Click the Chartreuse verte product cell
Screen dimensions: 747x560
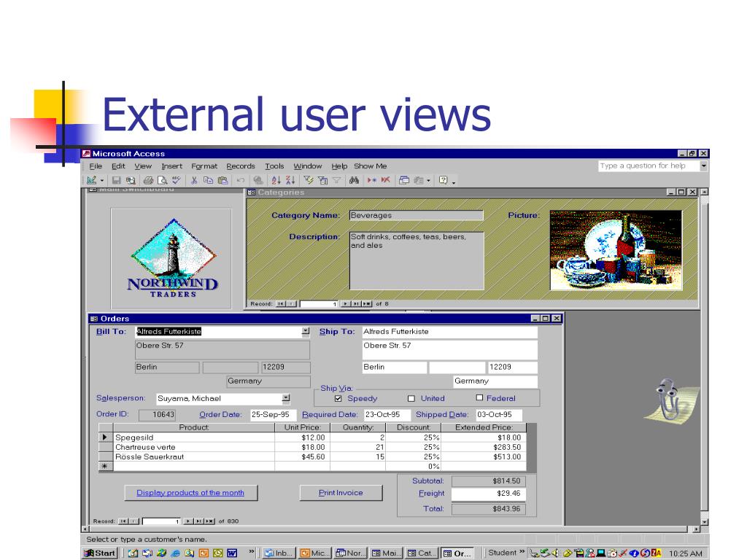coord(193,447)
